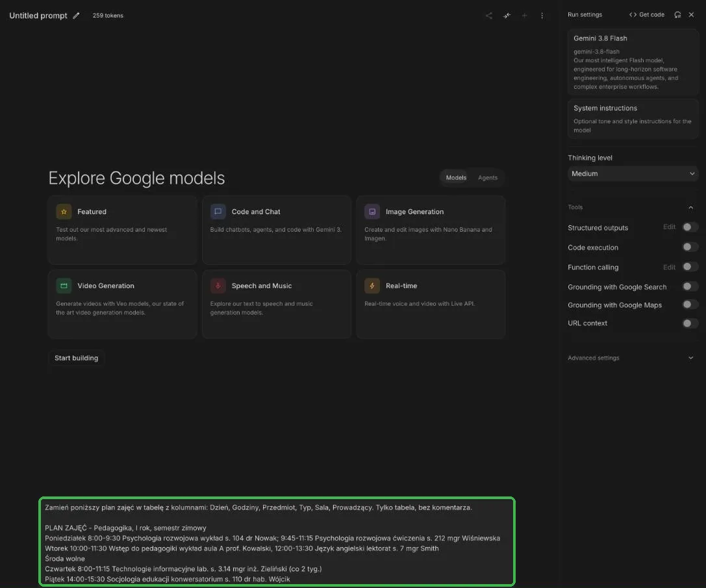
Task: Open the System instructions field
Action: (633, 119)
